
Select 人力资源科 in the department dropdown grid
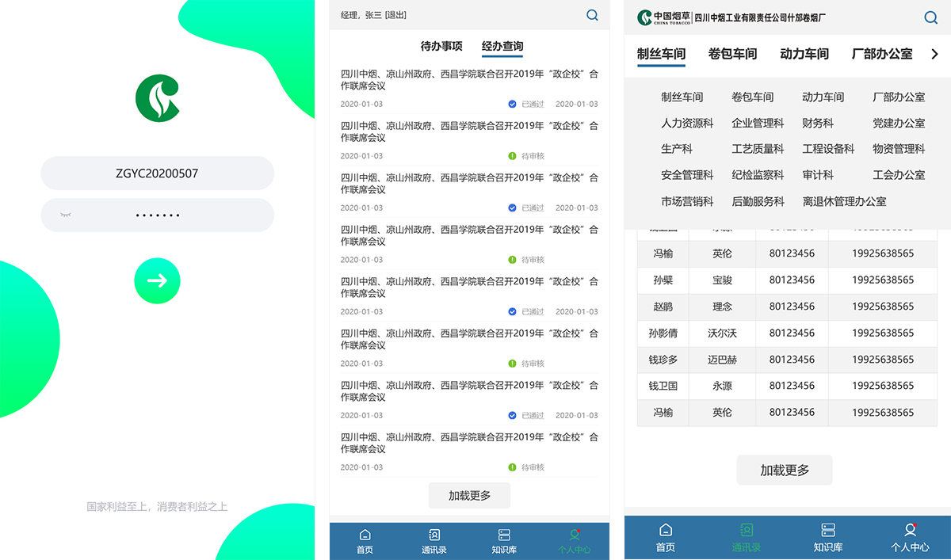(x=687, y=124)
